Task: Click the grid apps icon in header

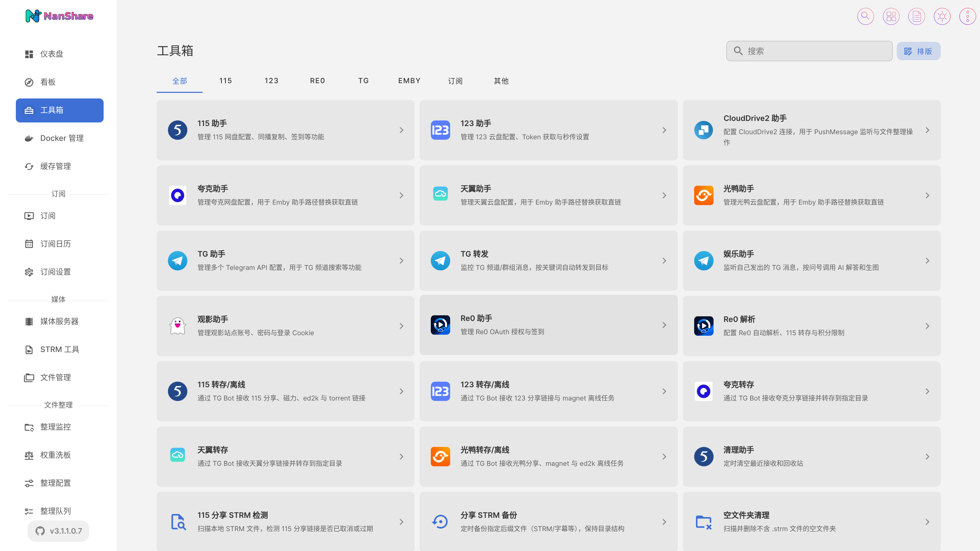Action: tap(891, 16)
